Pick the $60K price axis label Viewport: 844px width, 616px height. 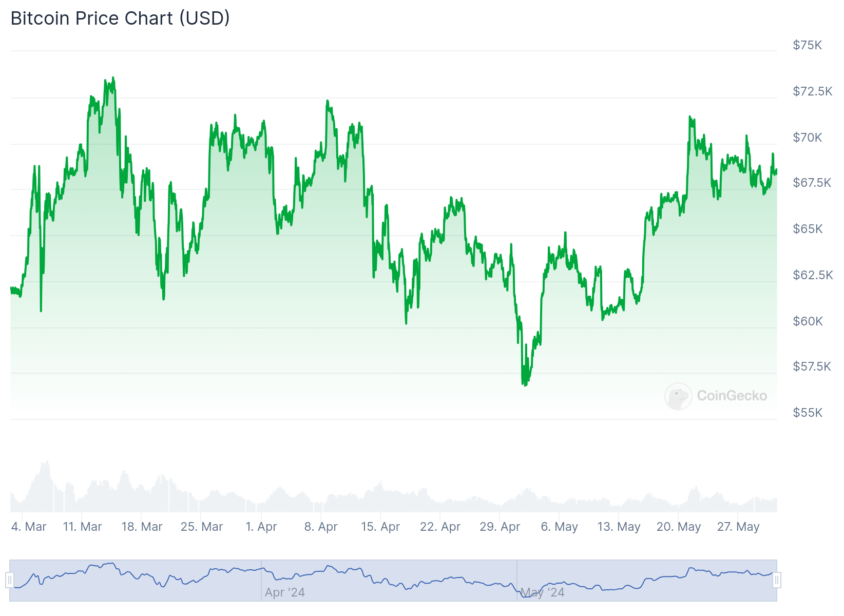coord(808,321)
